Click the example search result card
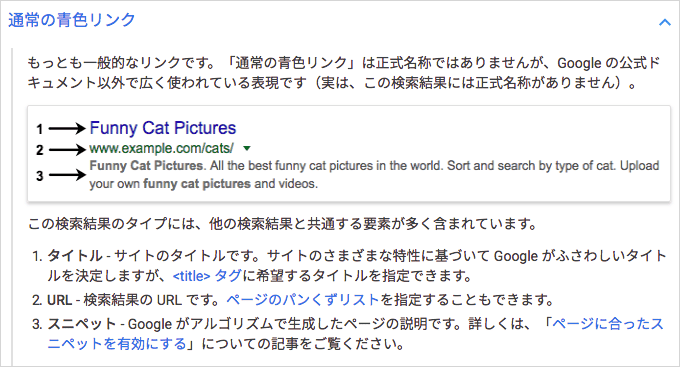The width and height of the screenshot is (680, 367). tap(349, 154)
